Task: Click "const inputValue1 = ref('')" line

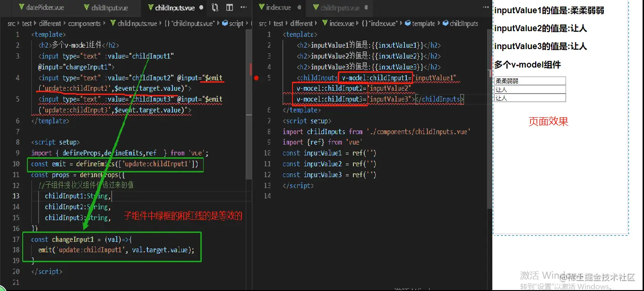Action: [329, 153]
